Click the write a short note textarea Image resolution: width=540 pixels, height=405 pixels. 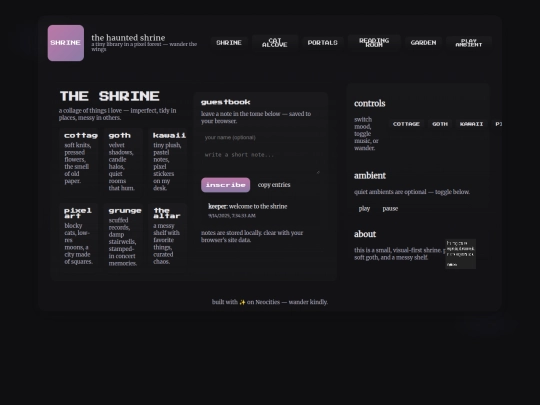click(262, 161)
